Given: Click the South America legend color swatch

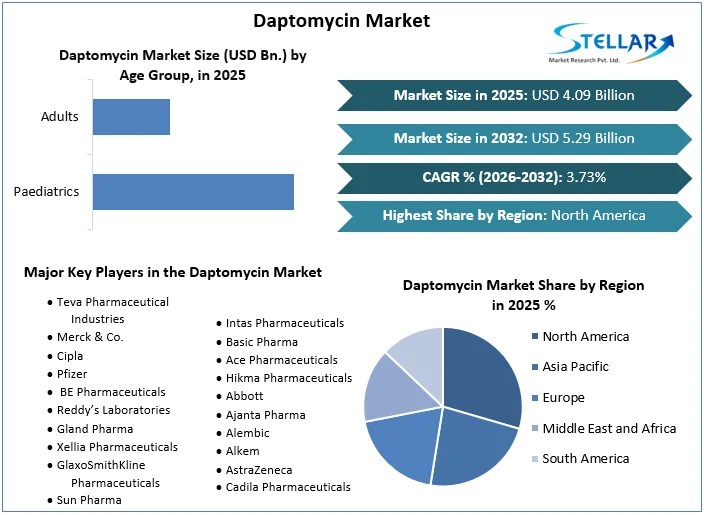Looking at the screenshot, I should tap(534, 459).
